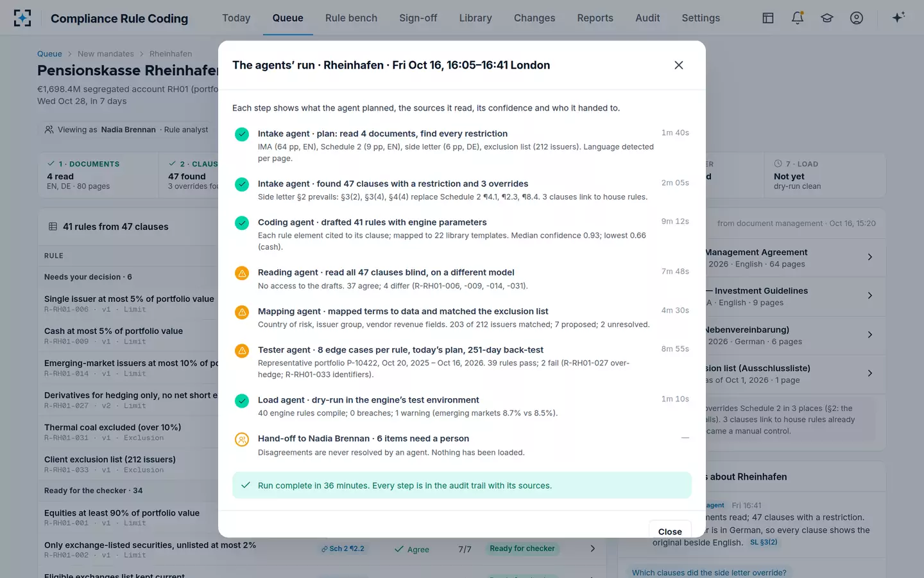Click the green check icon for Intake agent plan step

pyautogui.click(x=242, y=134)
